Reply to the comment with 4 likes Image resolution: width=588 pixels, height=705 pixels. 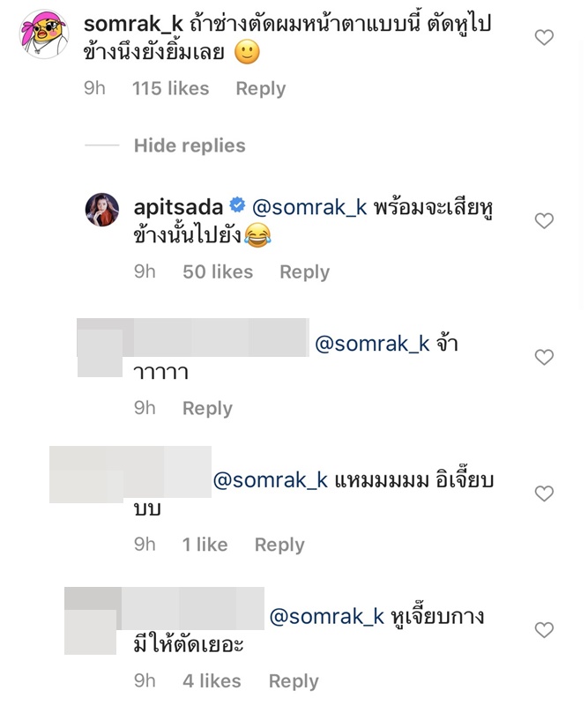tap(294, 681)
